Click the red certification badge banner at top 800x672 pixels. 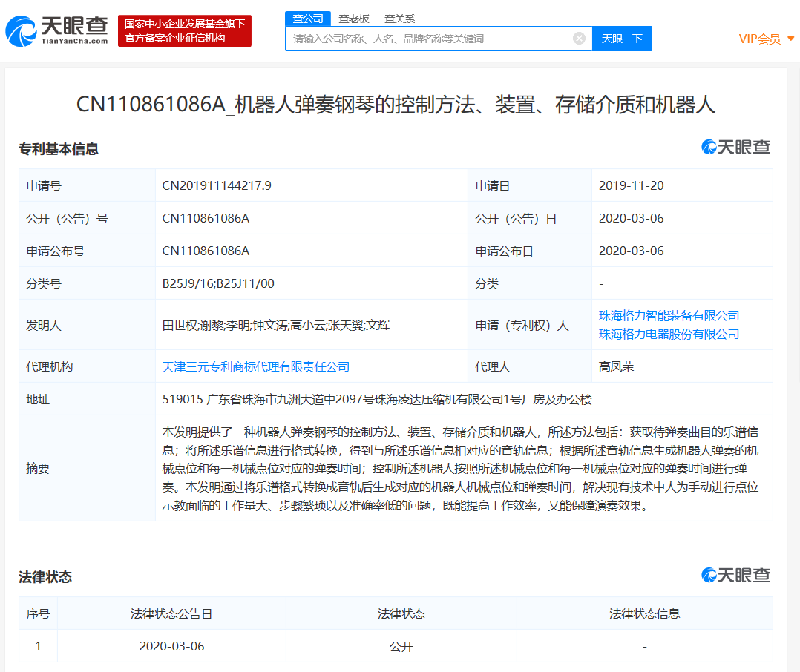[184, 30]
